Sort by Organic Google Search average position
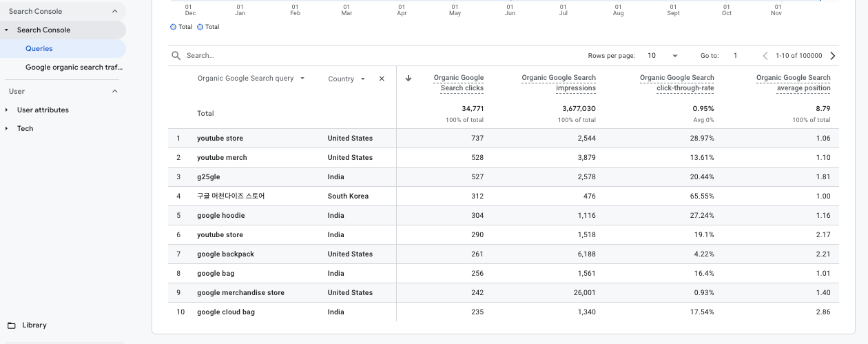Screen dimensions: 868x344 793,83
